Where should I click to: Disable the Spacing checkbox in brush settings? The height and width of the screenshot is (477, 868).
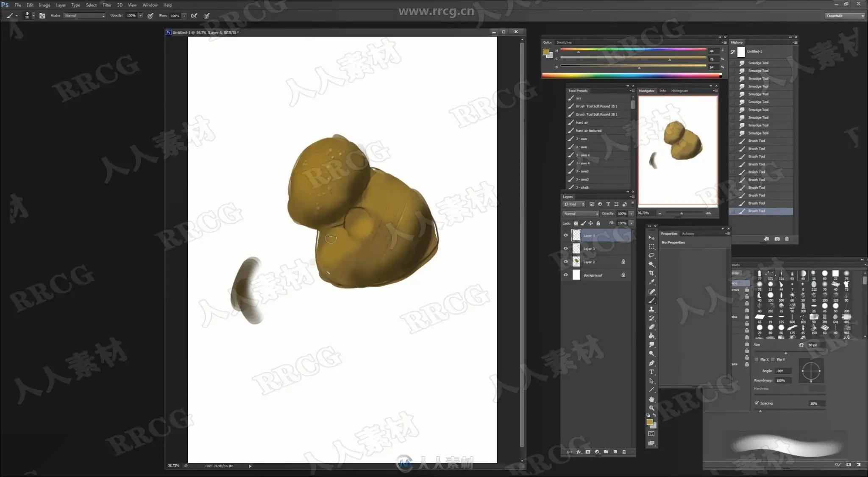coord(757,403)
